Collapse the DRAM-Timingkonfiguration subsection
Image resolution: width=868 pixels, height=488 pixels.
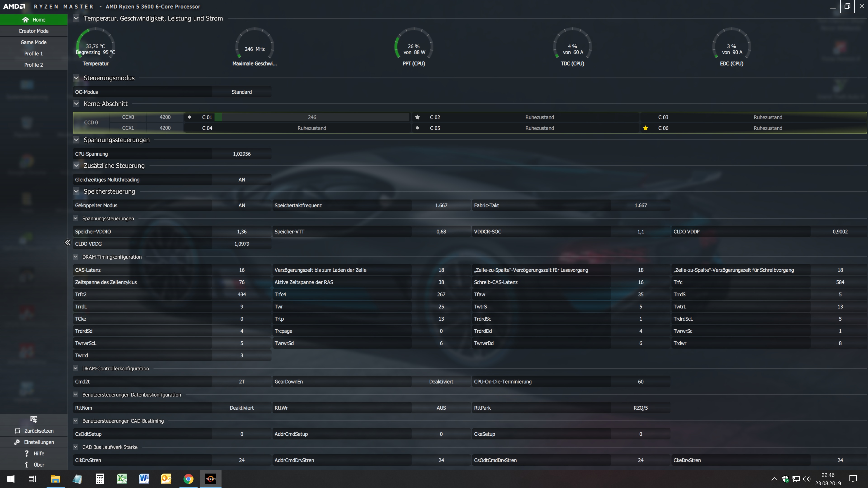(x=75, y=257)
